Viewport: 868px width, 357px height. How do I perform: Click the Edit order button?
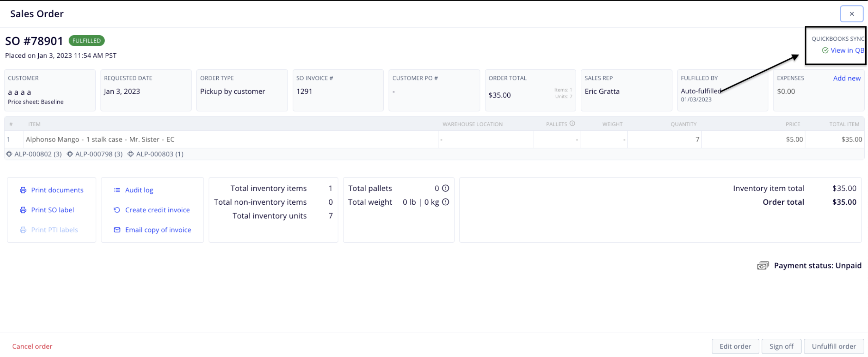(x=735, y=346)
